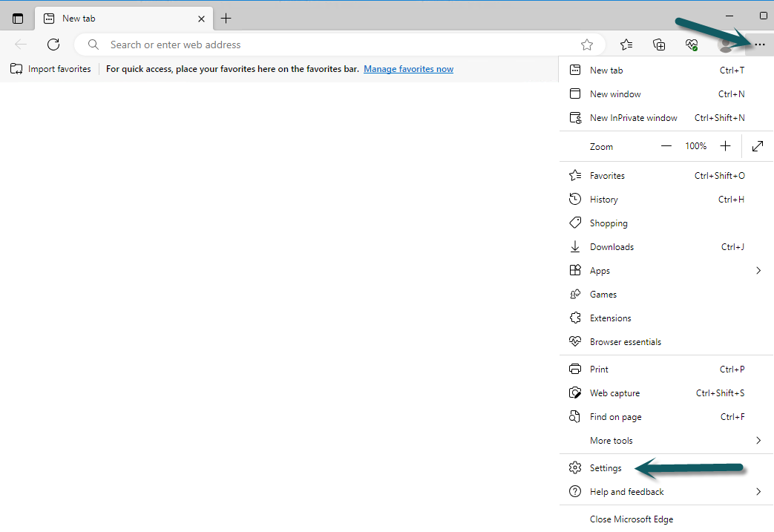Screen dimensions: 774x532
Task: Click the Import favorites icon
Action: pos(16,69)
